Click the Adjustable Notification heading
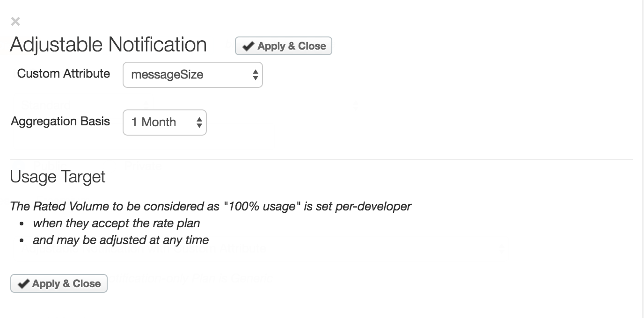The height and width of the screenshot is (318, 644). (x=108, y=45)
